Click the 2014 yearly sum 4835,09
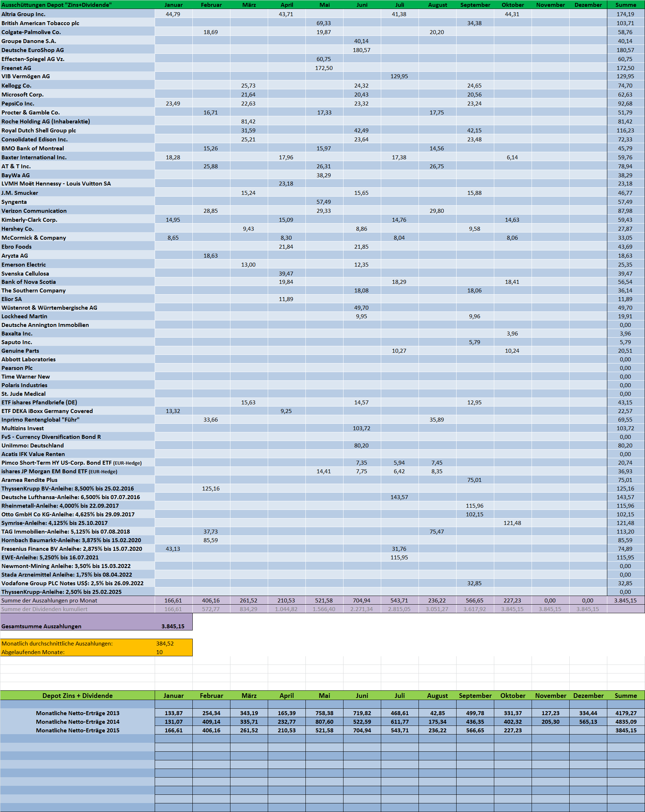645x812 pixels. [x=626, y=722]
